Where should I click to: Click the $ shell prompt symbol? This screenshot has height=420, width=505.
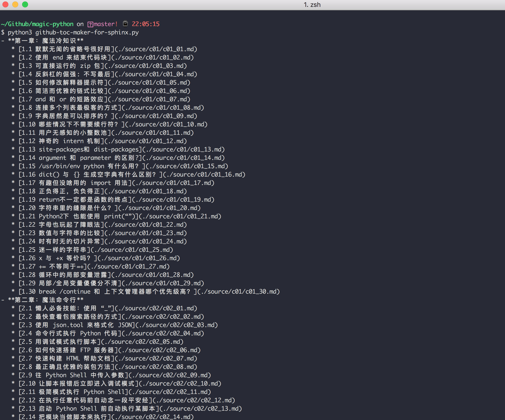(3, 32)
